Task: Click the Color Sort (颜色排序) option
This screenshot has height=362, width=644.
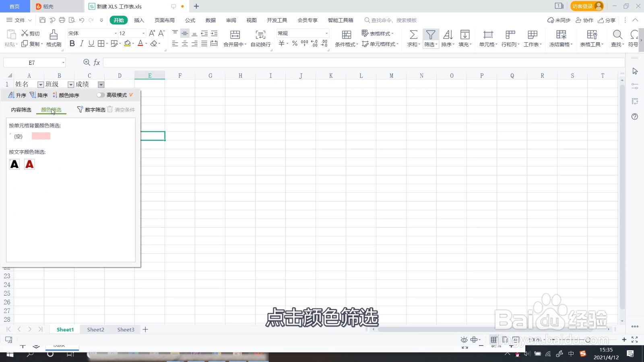Action: [x=66, y=95]
